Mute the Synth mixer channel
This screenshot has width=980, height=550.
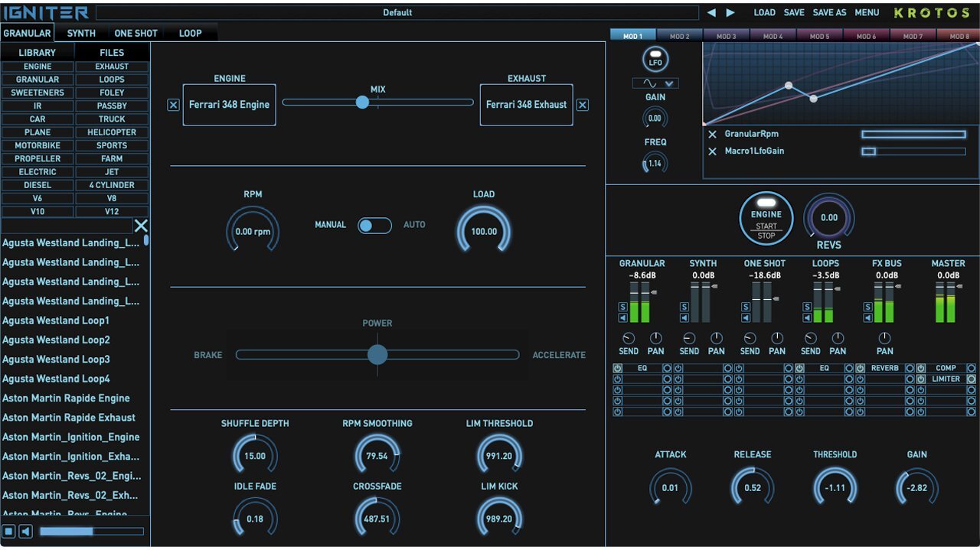684,317
